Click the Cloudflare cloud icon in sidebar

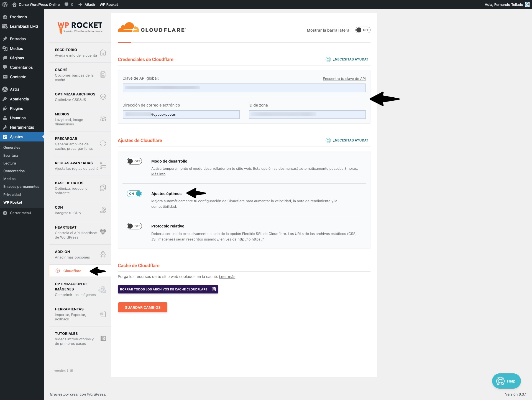click(58, 271)
